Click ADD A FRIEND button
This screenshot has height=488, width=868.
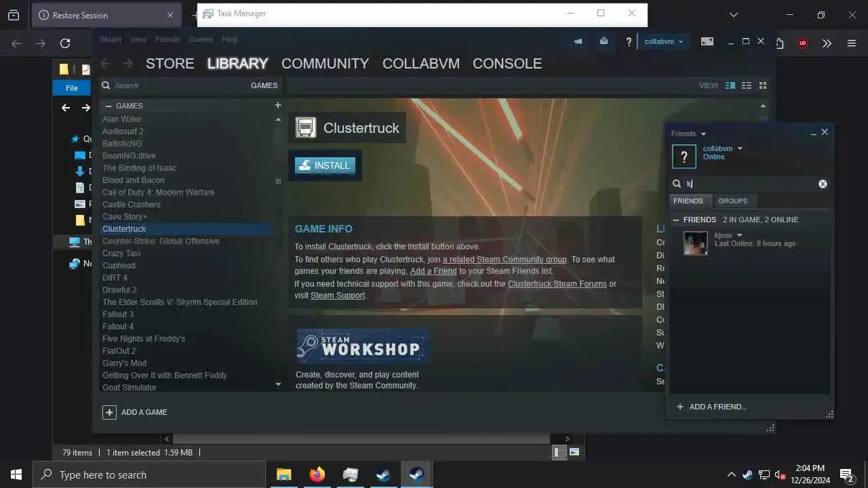coord(711,407)
